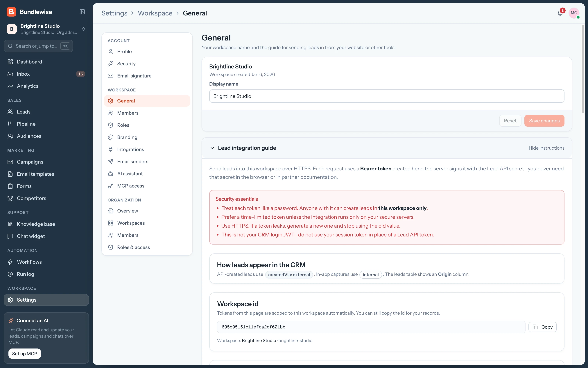Open Integrations settings
The height and width of the screenshot is (368, 588).
147,149
